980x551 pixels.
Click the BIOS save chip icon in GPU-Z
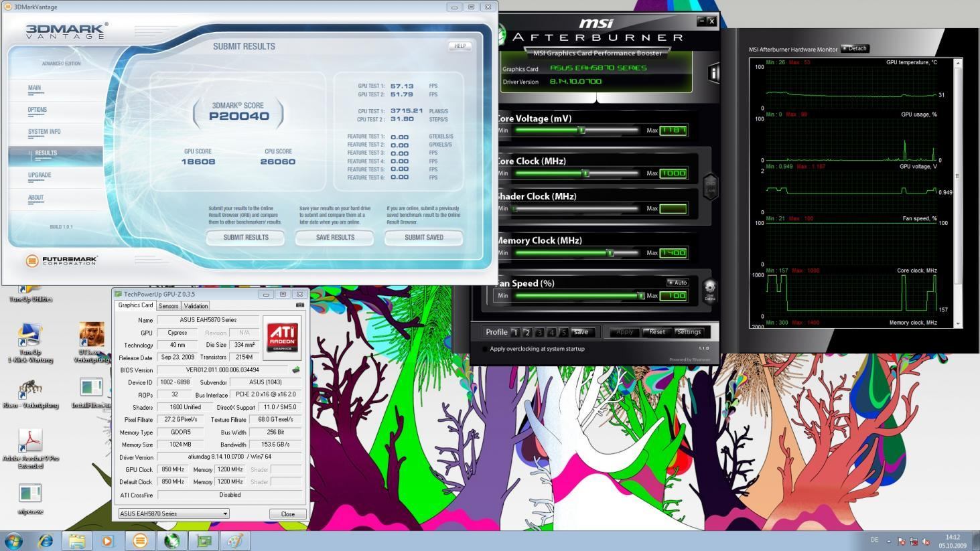296,370
